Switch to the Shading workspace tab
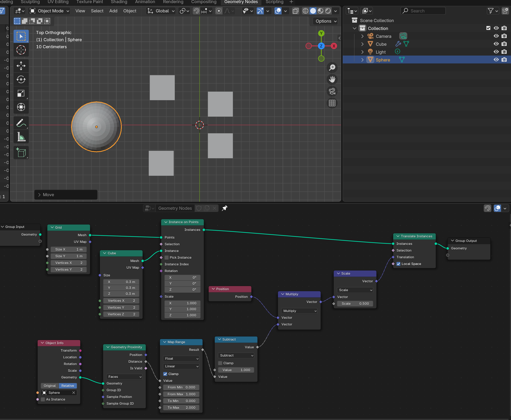The image size is (511, 420). [x=119, y=2]
